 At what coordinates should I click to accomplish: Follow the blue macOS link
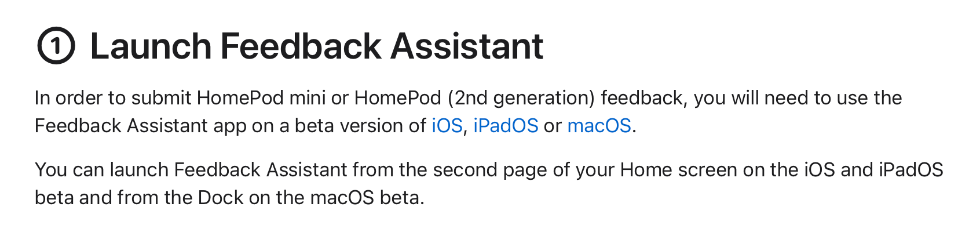[x=599, y=126]
